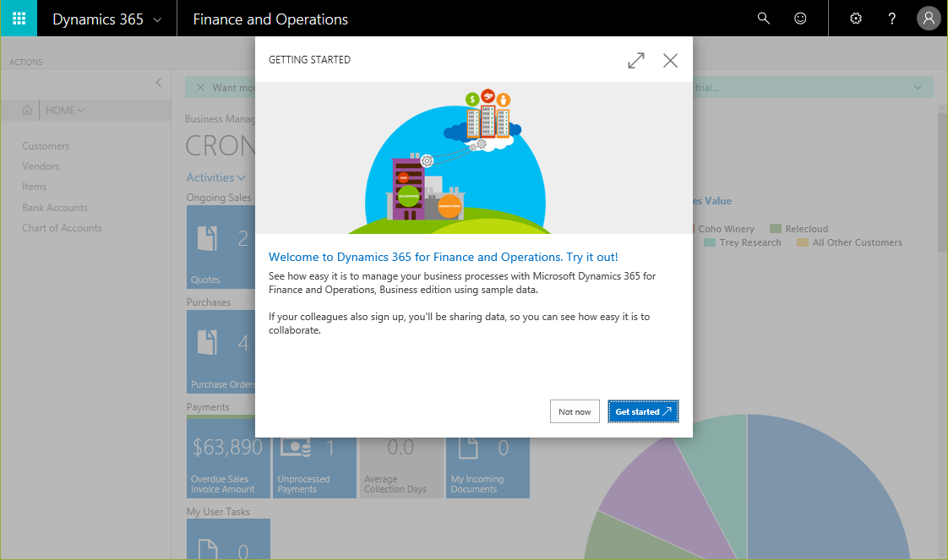The height and width of the screenshot is (560, 948).
Task: Go to Vendors in navigation
Action: (41, 166)
